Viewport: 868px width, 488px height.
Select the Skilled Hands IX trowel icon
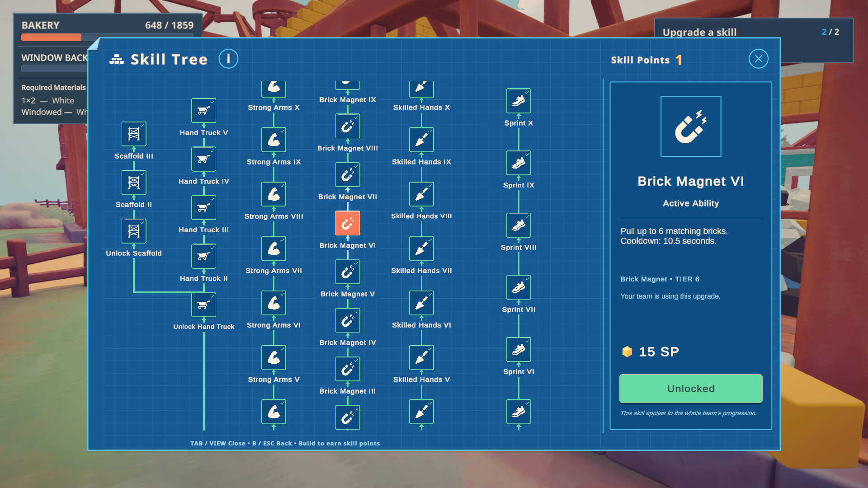click(x=421, y=140)
